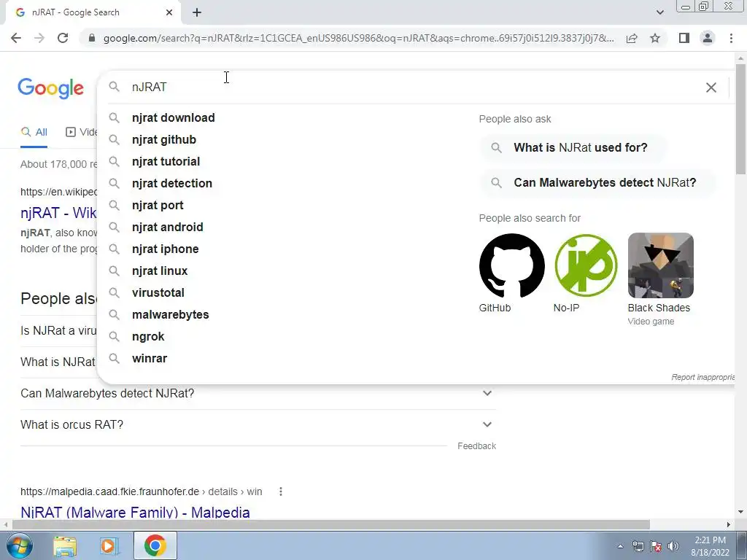Open the network tray icon
Viewport: 747px width, 560px height.
tap(638, 546)
